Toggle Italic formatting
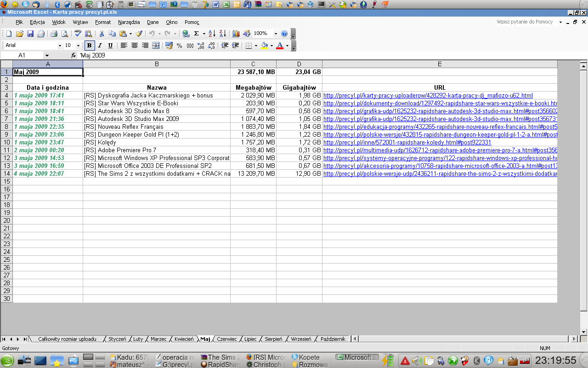Image resolution: width=588 pixels, height=368 pixels. 100,46
